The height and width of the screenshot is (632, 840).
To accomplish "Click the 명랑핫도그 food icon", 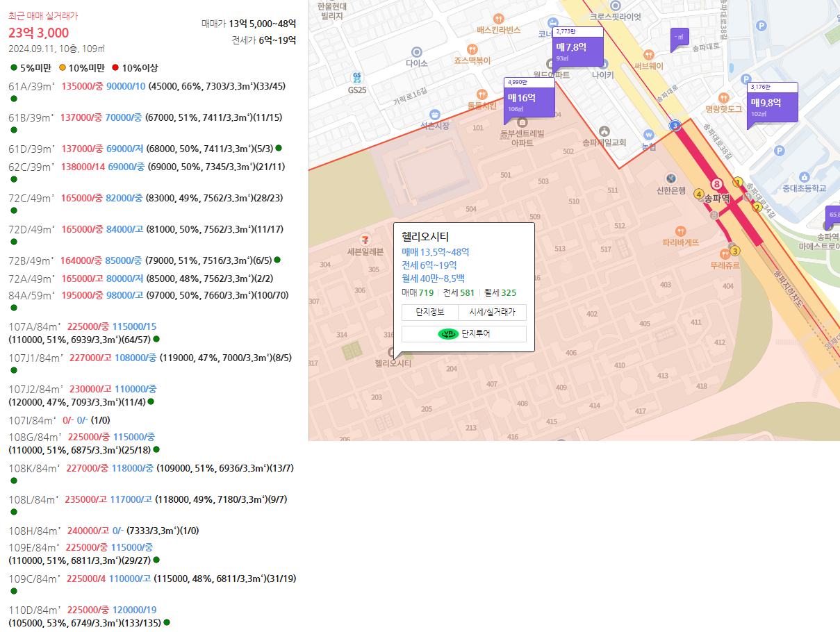I will click(724, 98).
